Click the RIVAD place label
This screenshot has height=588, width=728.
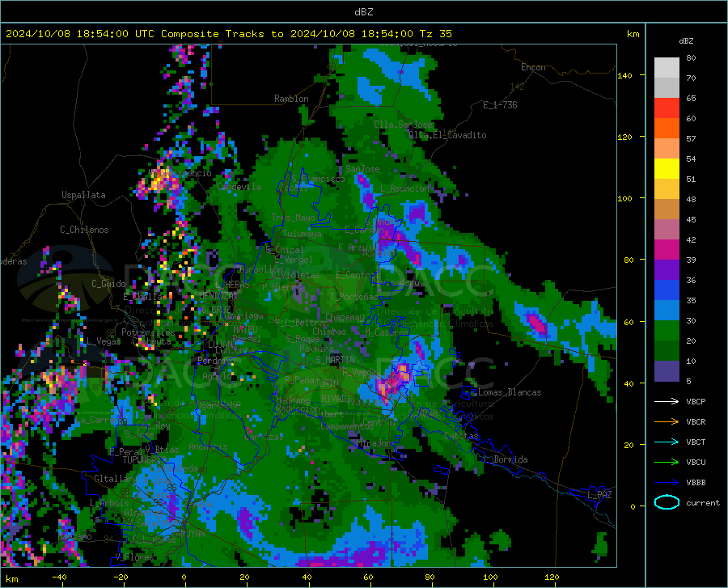click(333, 399)
